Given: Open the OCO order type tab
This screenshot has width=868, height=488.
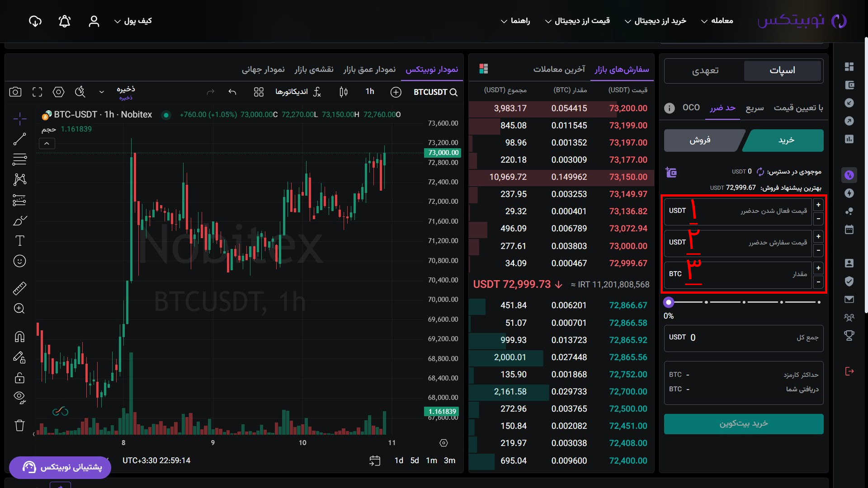Looking at the screenshot, I should coord(691,108).
